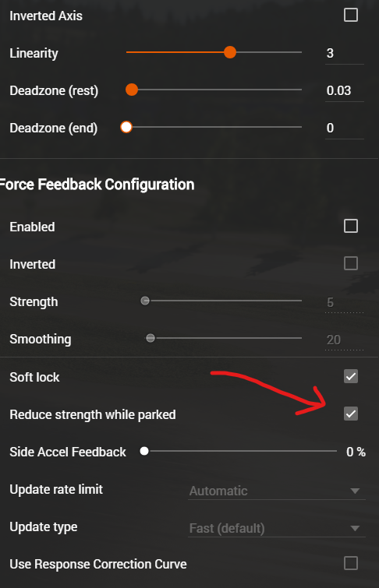
Task: Toggle the Inverted Axis checkbox
Action: 351,16
